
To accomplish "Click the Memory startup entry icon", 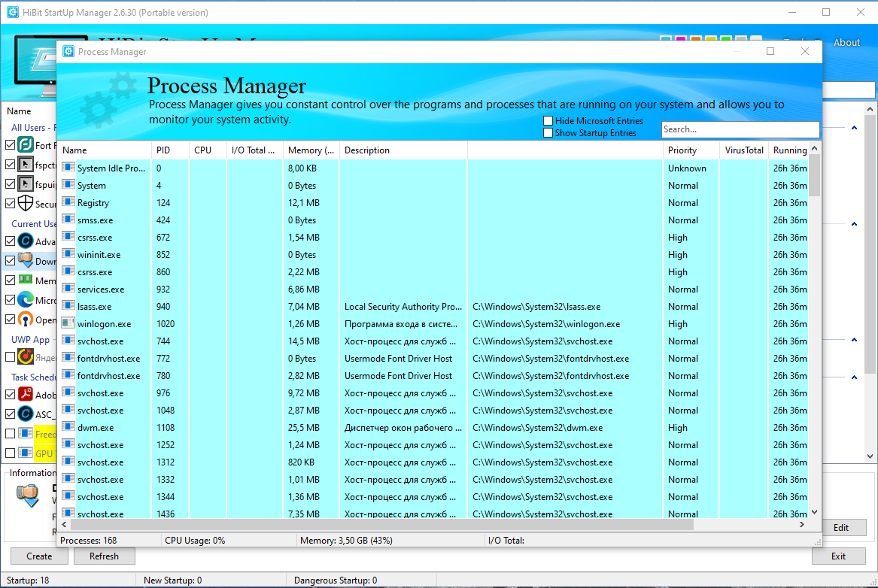I will point(26,279).
